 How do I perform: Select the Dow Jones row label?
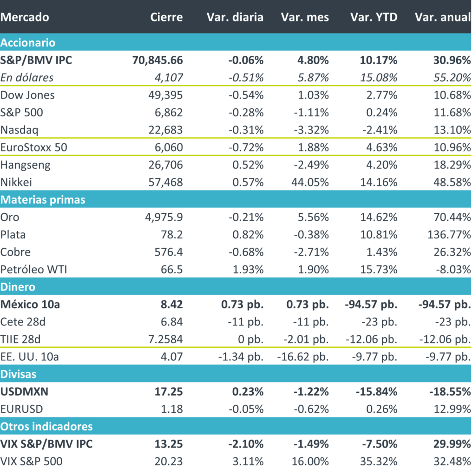pyautogui.click(x=27, y=95)
